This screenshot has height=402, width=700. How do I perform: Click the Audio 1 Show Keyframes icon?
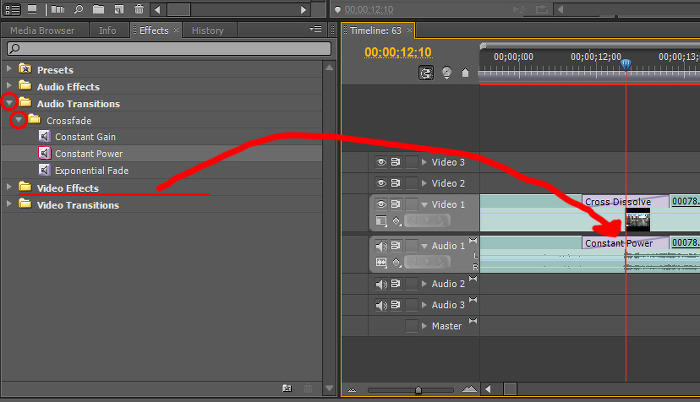396,262
